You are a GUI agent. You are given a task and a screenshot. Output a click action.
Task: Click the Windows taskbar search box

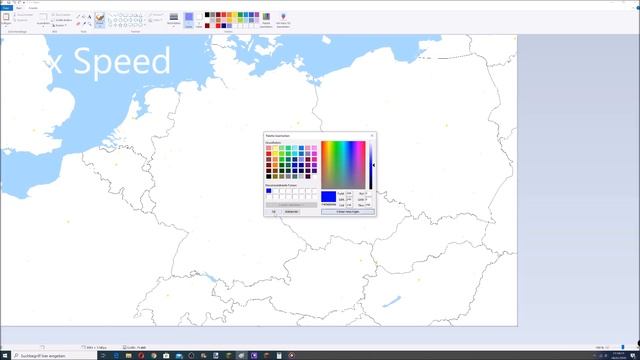tap(55, 356)
